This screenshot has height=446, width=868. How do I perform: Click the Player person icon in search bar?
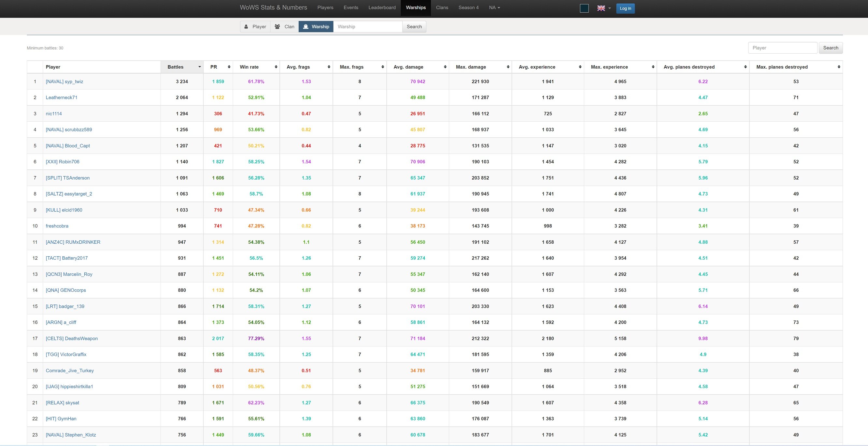[246, 27]
